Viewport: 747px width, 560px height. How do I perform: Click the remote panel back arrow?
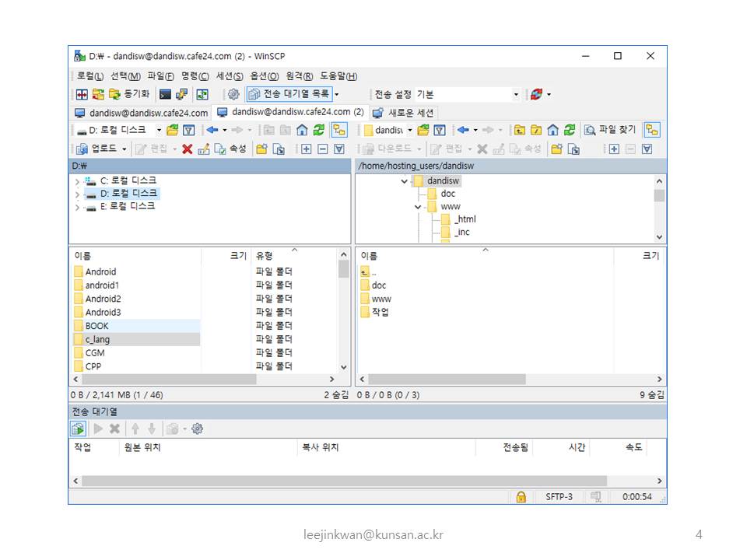pyautogui.click(x=463, y=131)
